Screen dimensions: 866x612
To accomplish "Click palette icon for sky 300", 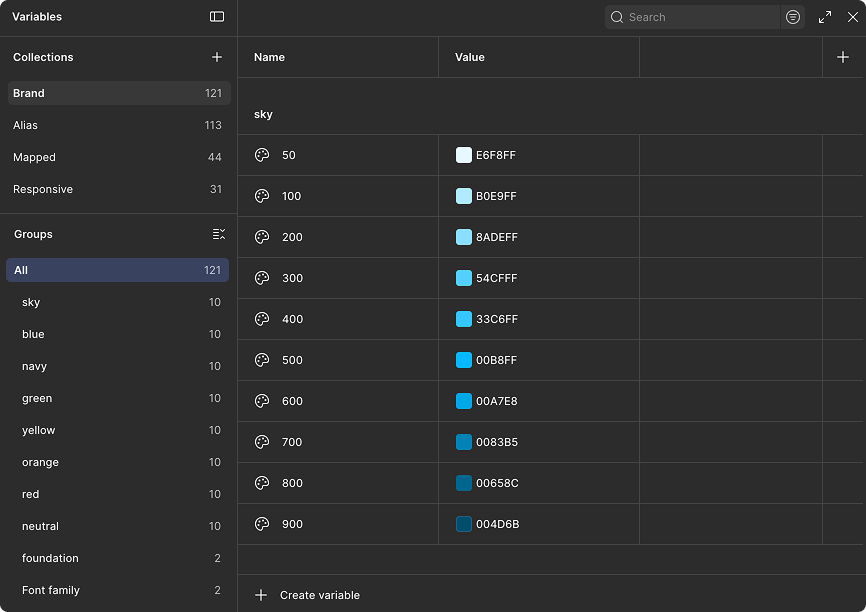I will coord(262,278).
